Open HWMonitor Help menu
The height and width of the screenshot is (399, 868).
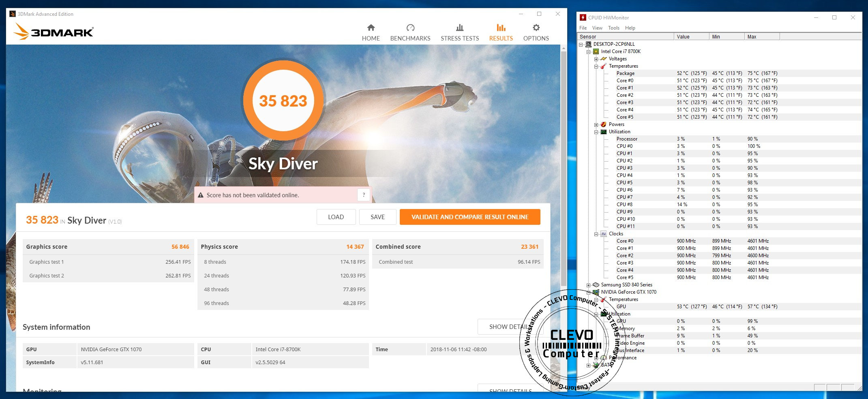point(630,28)
